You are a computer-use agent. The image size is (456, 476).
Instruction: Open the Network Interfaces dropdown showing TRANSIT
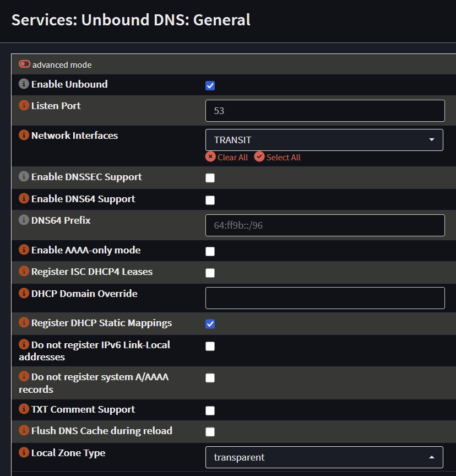(324, 140)
